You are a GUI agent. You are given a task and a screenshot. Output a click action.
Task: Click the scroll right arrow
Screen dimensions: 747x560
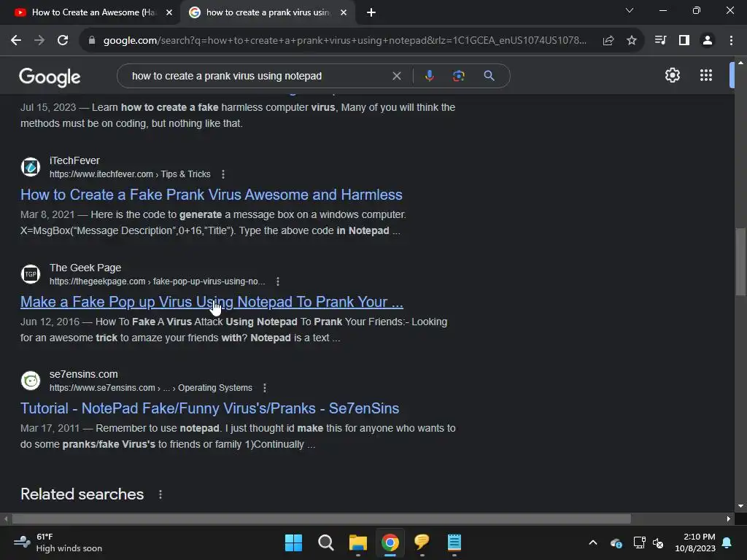[x=729, y=518]
